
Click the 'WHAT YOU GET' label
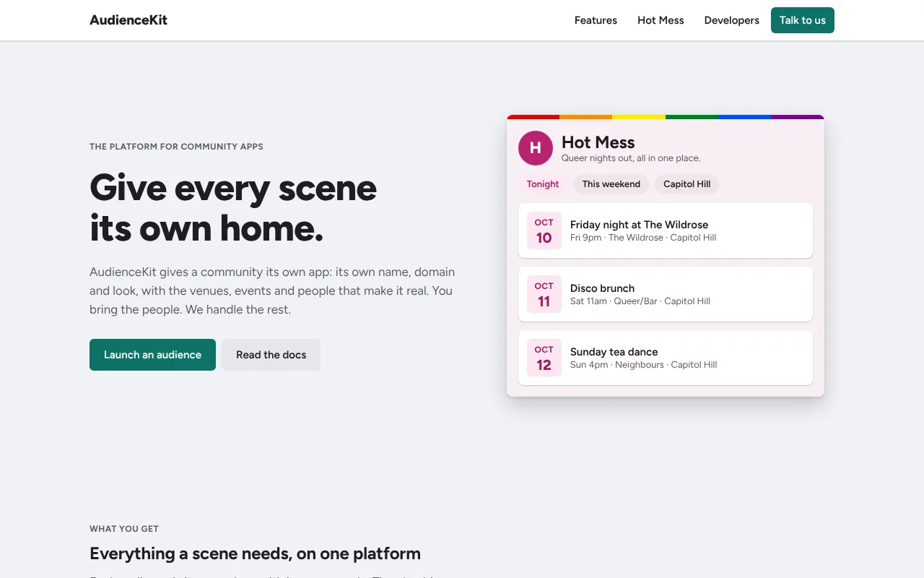pyautogui.click(x=124, y=529)
